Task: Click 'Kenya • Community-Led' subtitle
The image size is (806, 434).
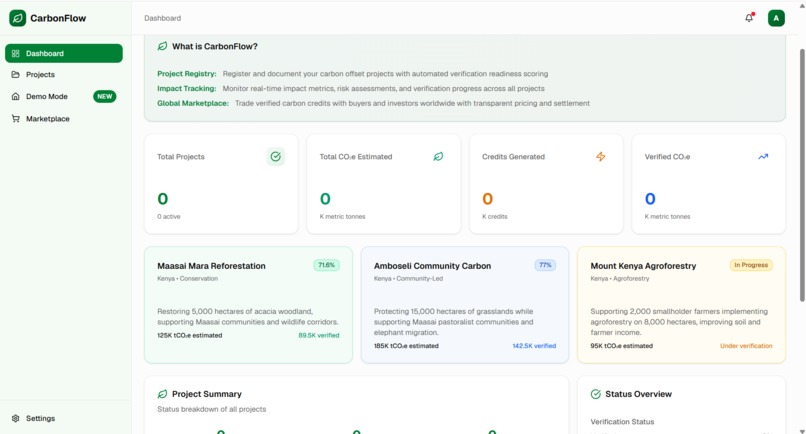Action: point(408,279)
